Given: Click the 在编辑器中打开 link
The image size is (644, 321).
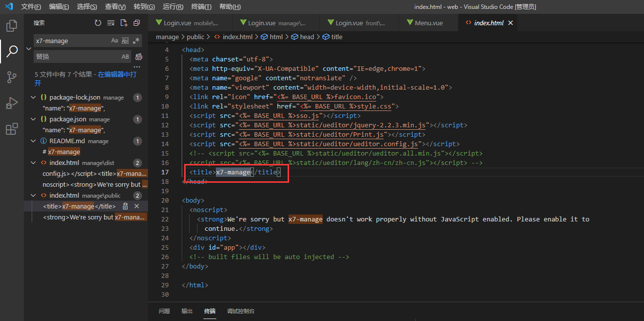Looking at the screenshot, I should [x=117, y=74].
